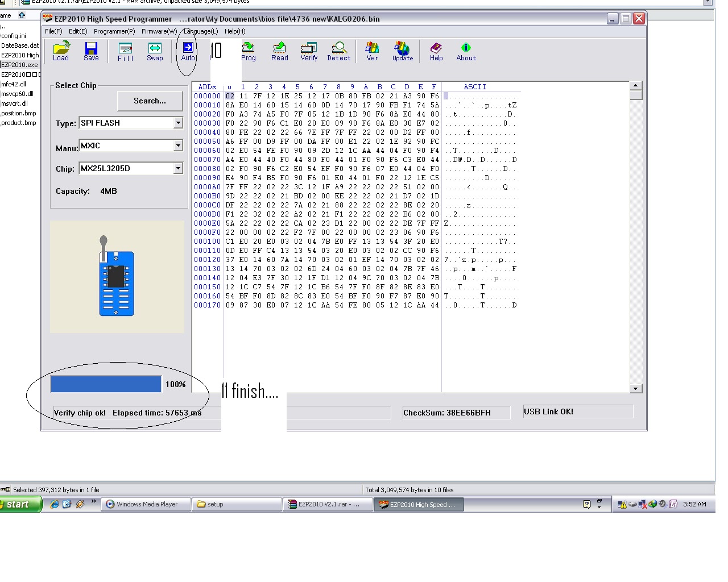Click the Detect chip toolbar icon

339,51
